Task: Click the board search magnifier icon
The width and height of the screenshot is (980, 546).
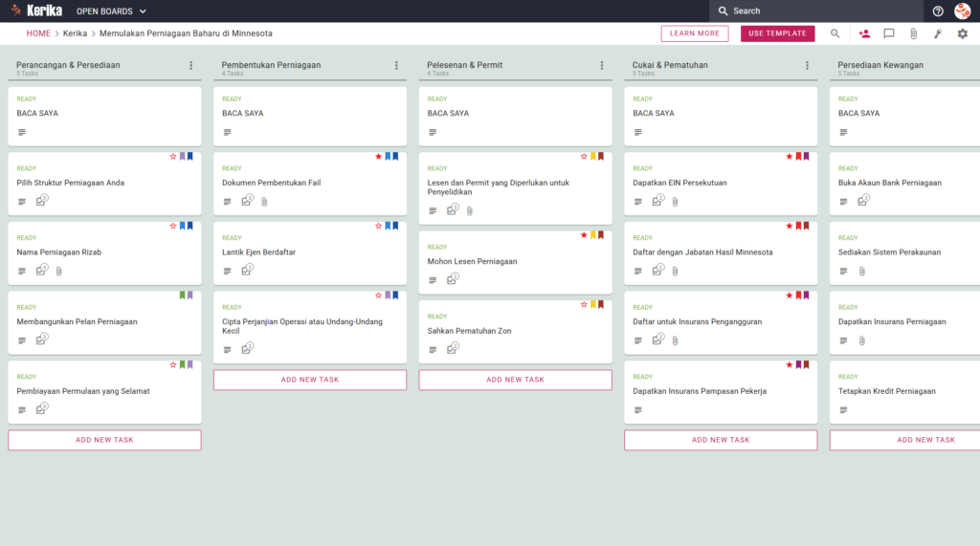Action: [835, 33]
